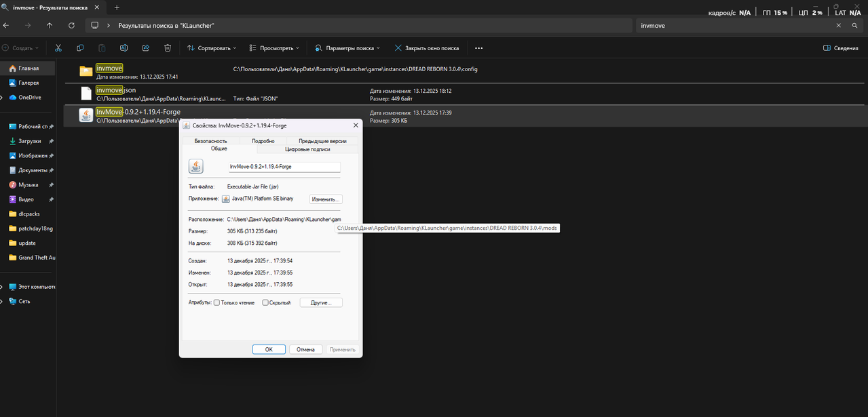The image size is (868, 417).
Task: Toggle the Сведения details pane button
Action: (x=840, y=48)
